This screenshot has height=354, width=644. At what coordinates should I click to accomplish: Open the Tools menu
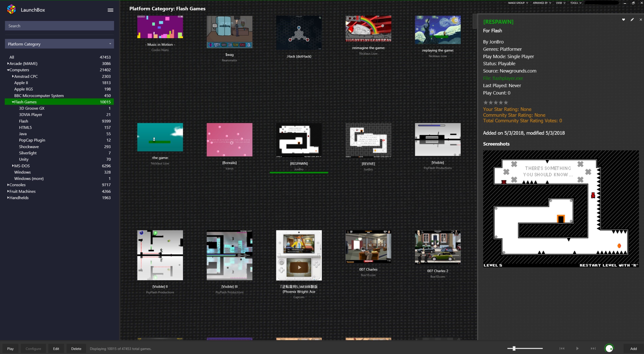pyautogui.click(x=575, y=3)
